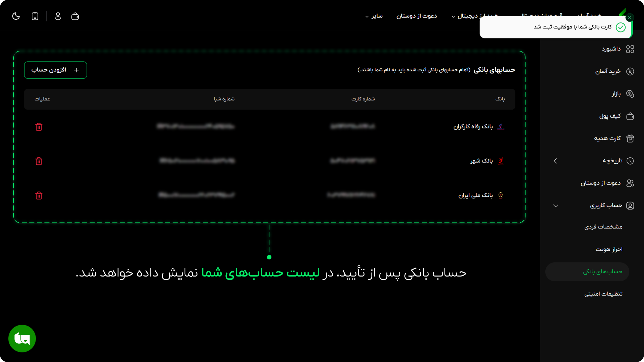Click the افزودن حساب button
Viewport: 644px width, 362px height.
[x=56, y=70]
